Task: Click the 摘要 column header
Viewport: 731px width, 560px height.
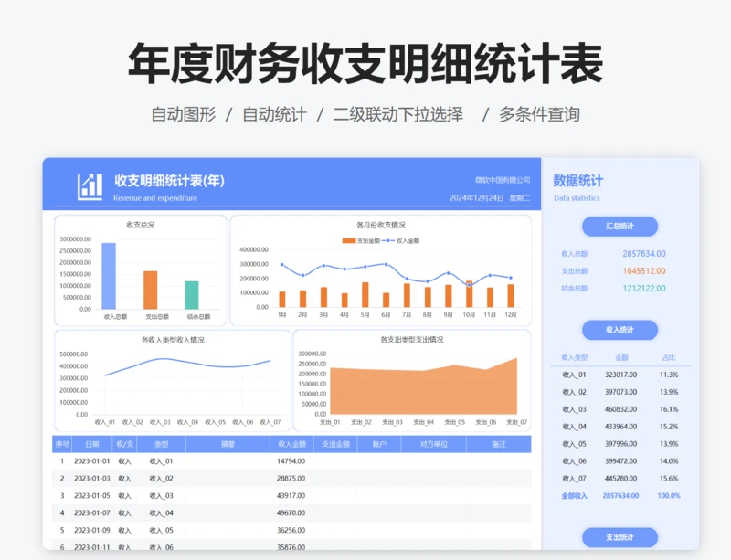Action: click(228, 444)
